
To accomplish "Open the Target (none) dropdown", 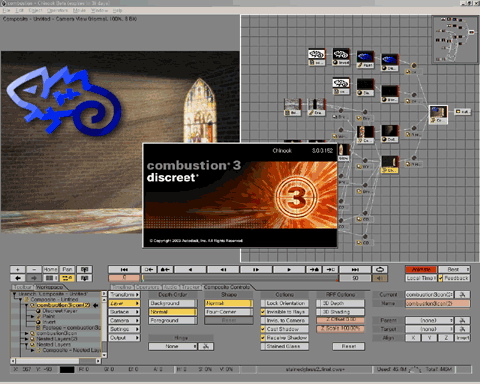I will (x=429, y=329).
